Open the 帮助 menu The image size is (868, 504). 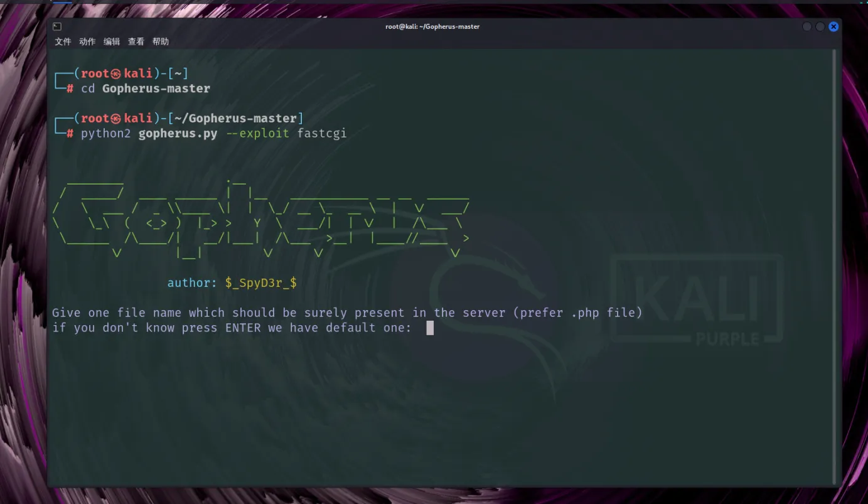tap(161, 41)
